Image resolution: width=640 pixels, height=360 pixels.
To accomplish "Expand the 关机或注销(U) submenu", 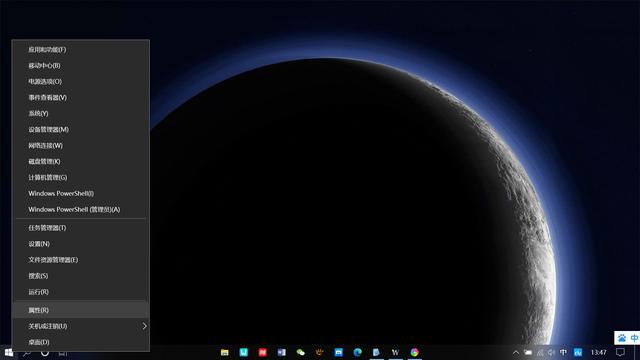I will 80,326.
